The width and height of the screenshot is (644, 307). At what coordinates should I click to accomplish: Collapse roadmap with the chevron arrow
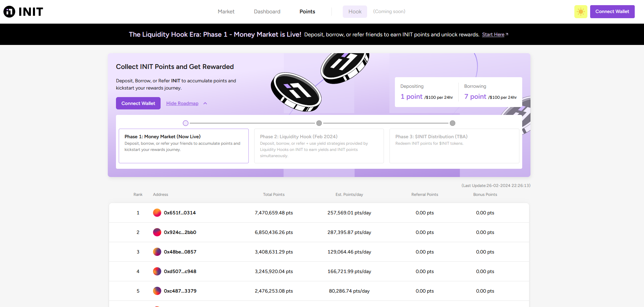(205, 103)
